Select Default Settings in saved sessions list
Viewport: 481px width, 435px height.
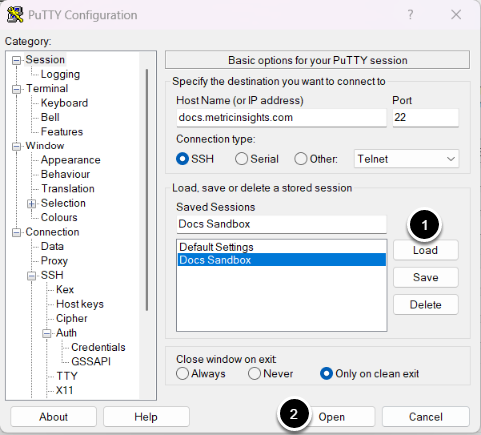282,247
